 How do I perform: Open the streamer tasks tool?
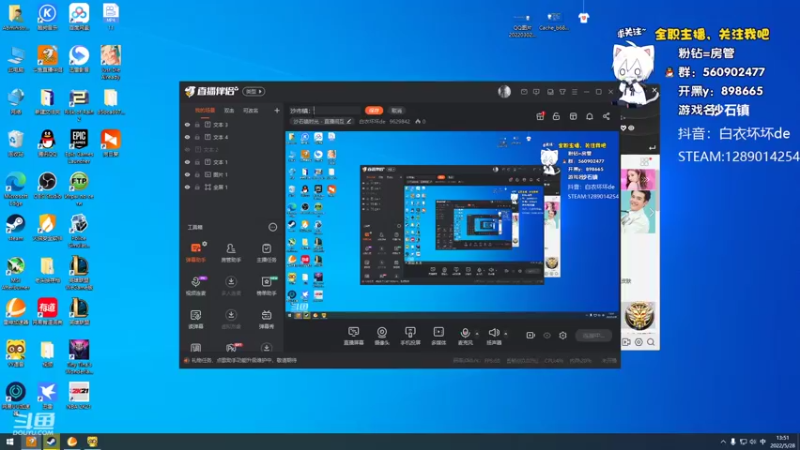266,252
